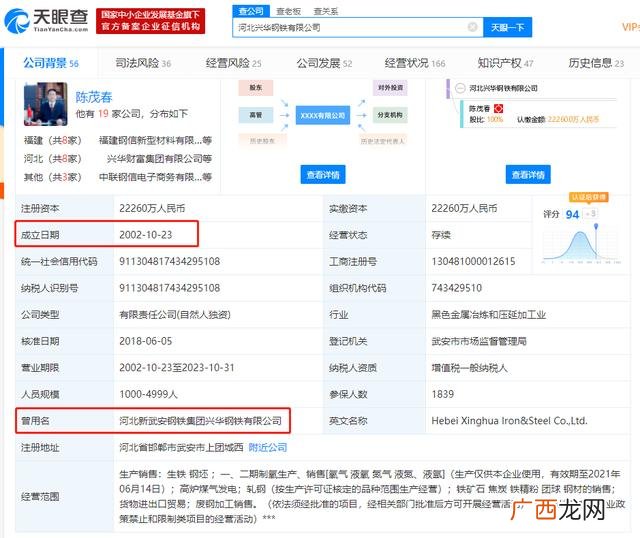Select the 经营状态 value 存续
This screenshot has width=640, height=538.
click(441, 235)
